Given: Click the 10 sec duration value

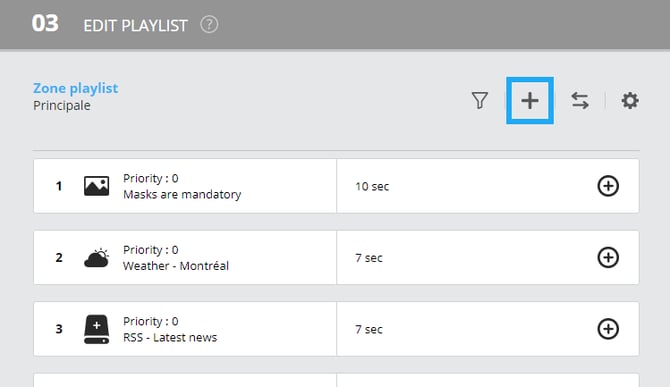Looking at the screenshot, I should click(x=372, y=186).
